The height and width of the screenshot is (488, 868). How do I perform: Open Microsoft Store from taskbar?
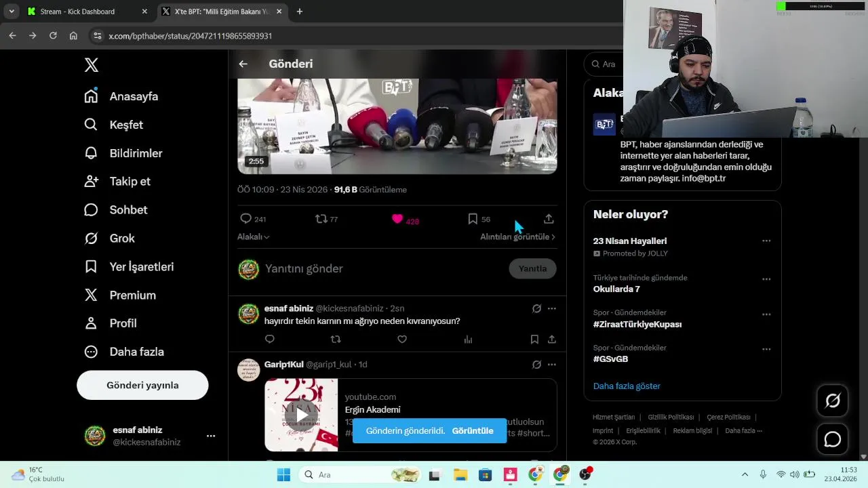[x=486, y=474]
